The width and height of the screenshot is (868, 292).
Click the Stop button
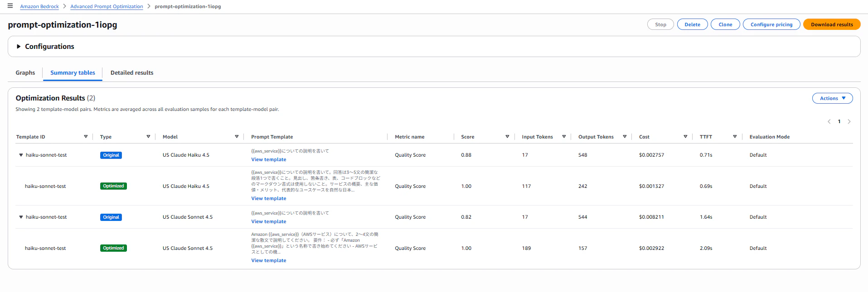coord(660,24)
